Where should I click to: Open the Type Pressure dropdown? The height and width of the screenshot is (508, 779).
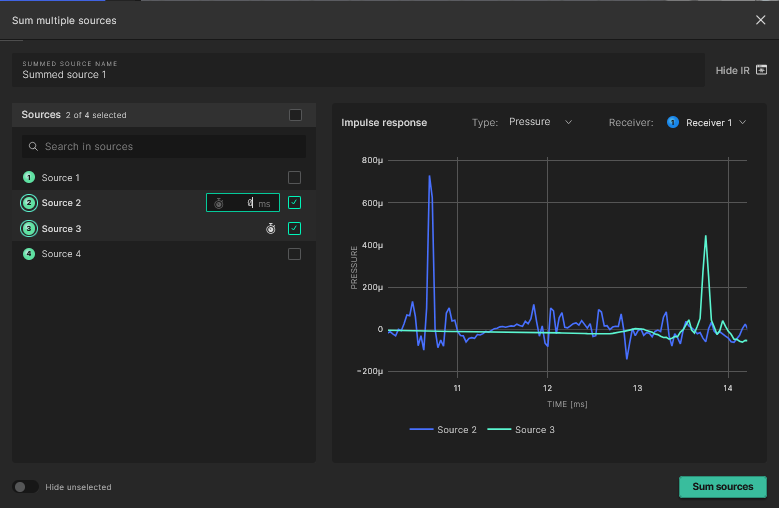pos(540,122)
